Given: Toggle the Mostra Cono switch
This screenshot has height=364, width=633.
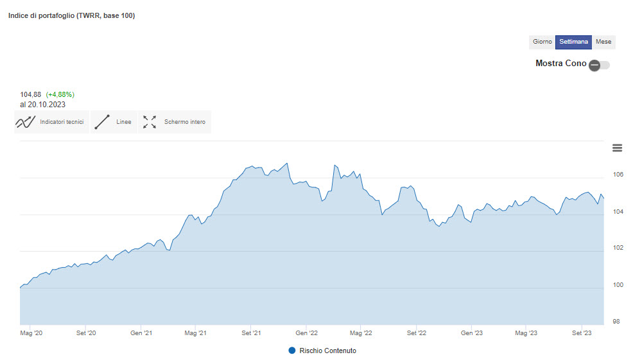Looking at the screenshot, I should pyautogui.click(x=599, y=65).
